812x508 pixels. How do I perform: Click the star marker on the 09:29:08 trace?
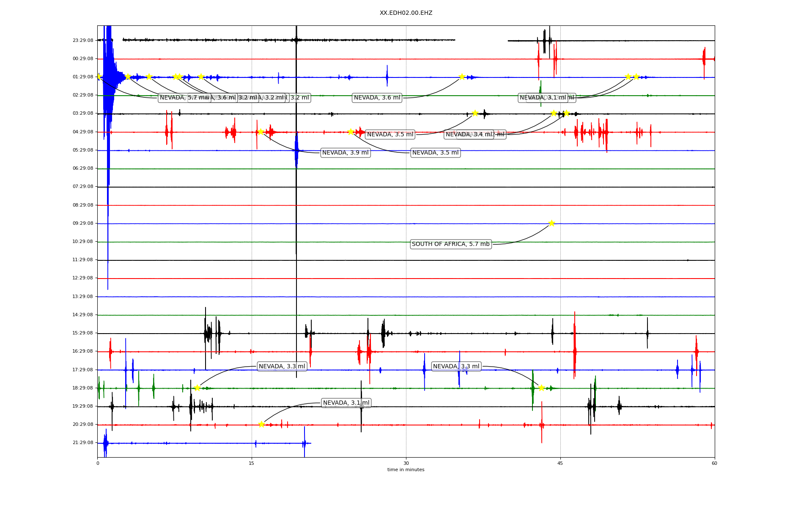(x=551, y=223)
